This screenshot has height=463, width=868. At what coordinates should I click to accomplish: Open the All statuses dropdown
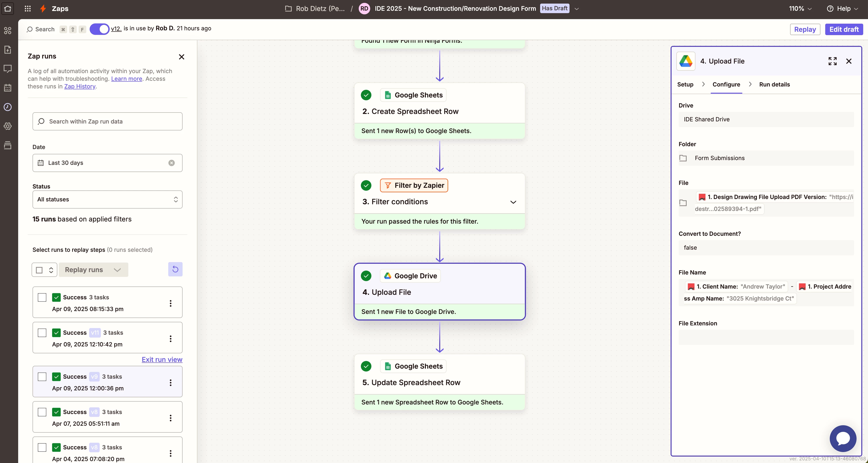coord(108,199)
